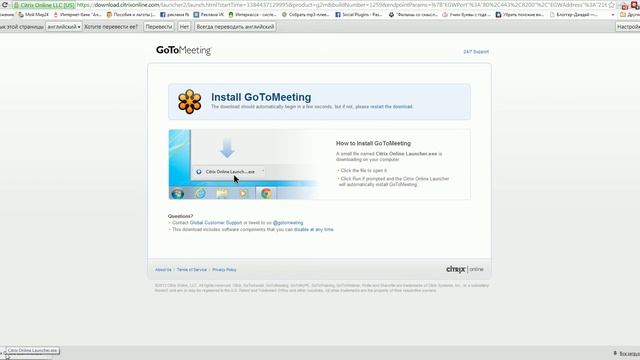Open the Terms of Service footer link
640x360 pixels.
192,270
